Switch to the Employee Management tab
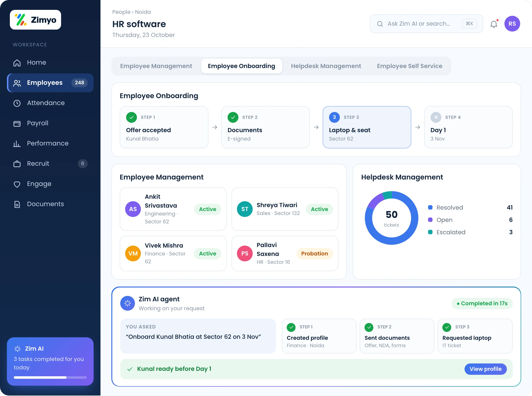 (x=156, y=66)
